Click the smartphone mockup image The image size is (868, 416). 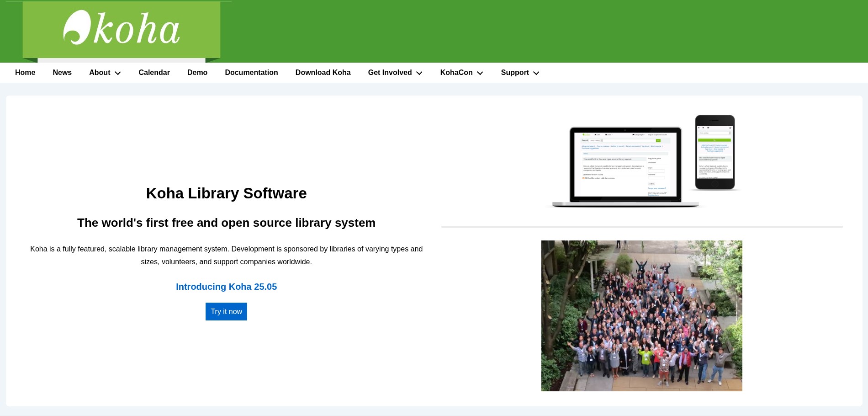click(715, 152)
